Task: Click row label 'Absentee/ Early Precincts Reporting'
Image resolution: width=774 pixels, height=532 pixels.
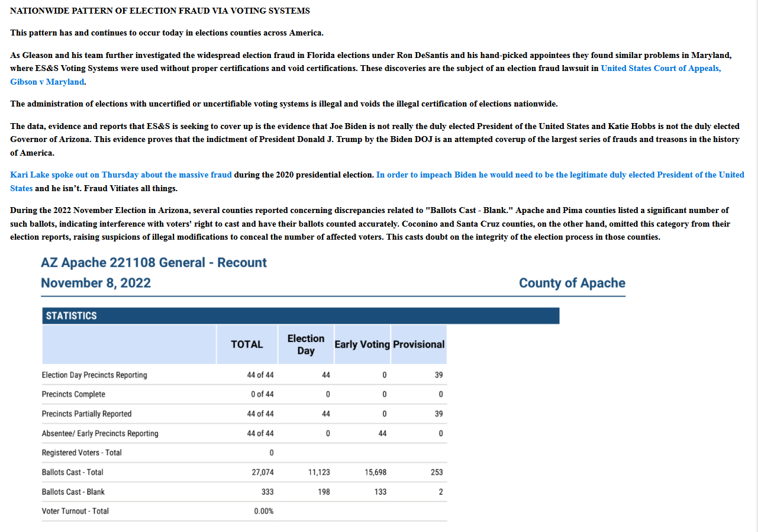Action: pyautogui.click(x=100, y=433)
